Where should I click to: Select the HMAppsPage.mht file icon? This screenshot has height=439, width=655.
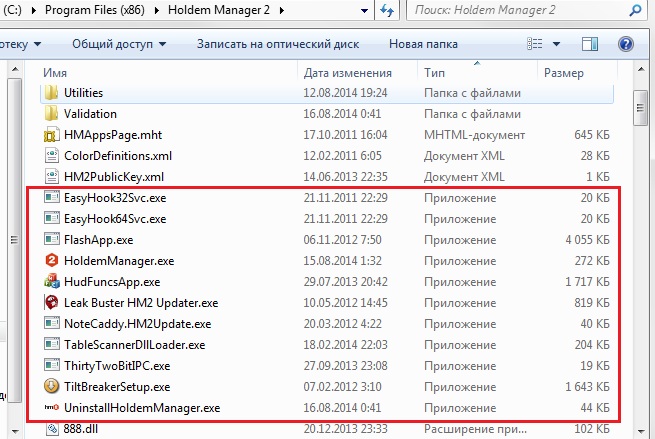(51, 135)
